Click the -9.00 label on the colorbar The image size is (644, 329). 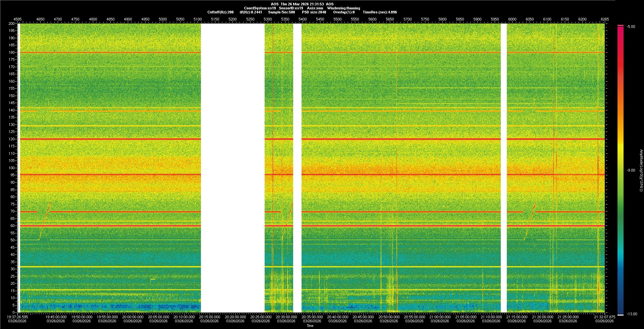631,170
